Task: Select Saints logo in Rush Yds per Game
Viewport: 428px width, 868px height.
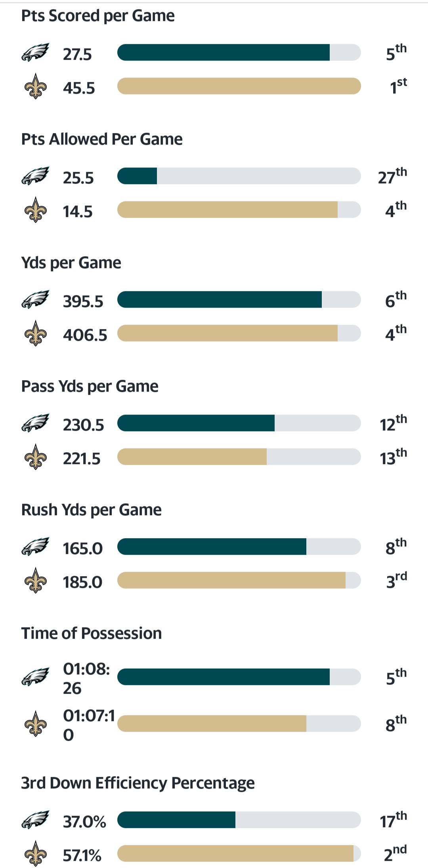Action: (35, 581)
